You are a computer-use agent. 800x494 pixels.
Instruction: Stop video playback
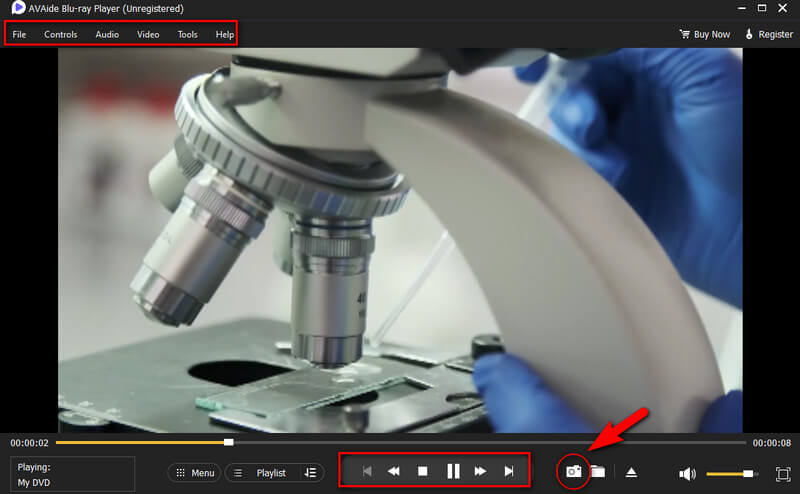point(422,471)
